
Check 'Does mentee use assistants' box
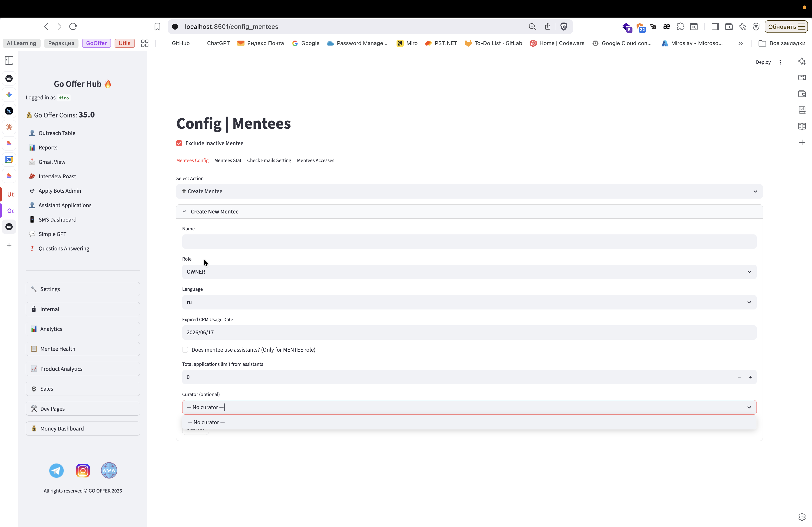(x=185, y=350)
